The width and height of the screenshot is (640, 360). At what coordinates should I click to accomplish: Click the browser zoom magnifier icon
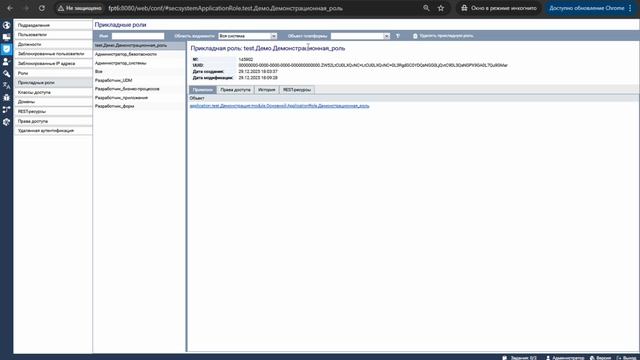[426, 8]
